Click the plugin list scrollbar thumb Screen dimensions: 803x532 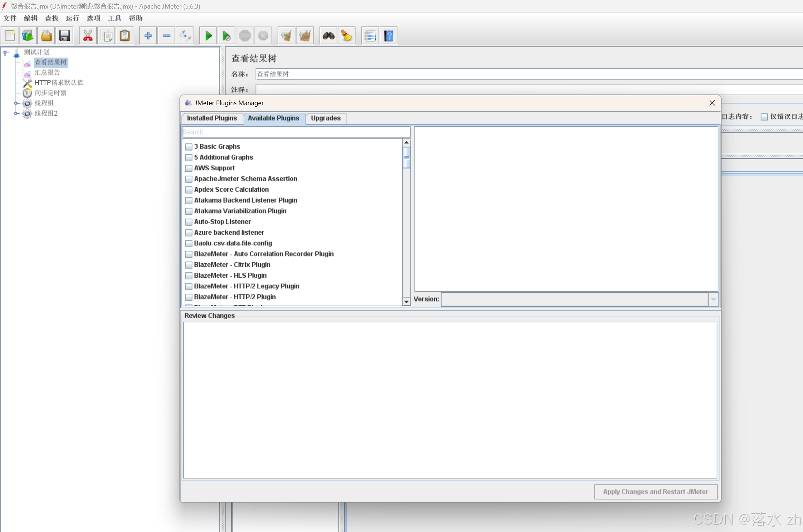pyautogui.click(x=407, y=157)
